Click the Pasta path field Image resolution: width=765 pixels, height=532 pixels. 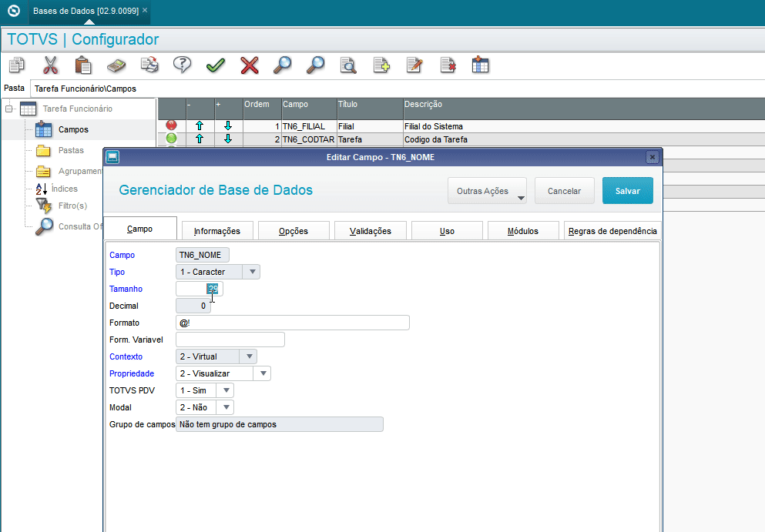click(397, 89)
